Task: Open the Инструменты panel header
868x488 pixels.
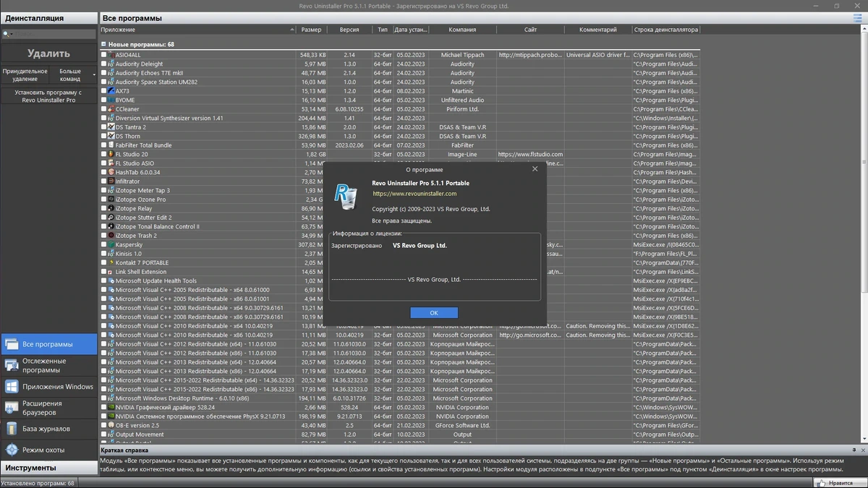Action: [x=48, y=468]
